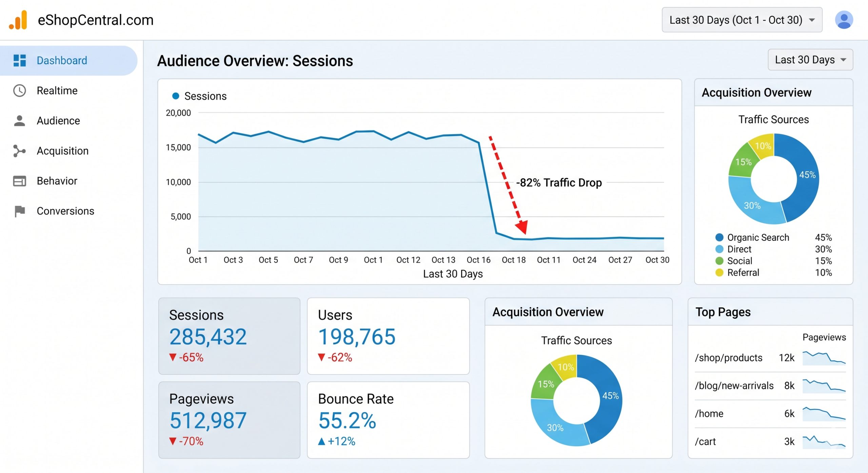
Task: Select the Pageviews metric card
Action: pyautogui.click(x=229, y=420)
